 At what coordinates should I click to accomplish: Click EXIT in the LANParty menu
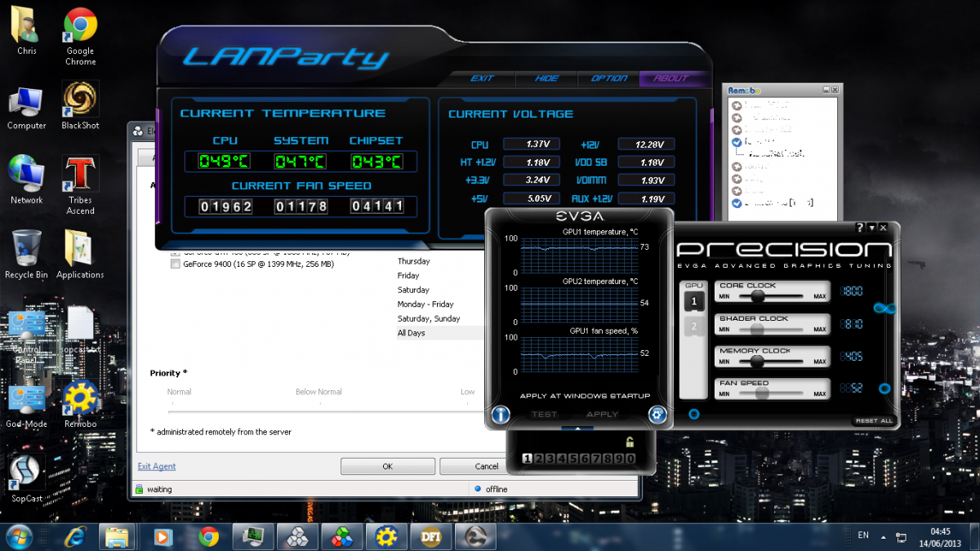pyautogui.click(x=483, y=78)
